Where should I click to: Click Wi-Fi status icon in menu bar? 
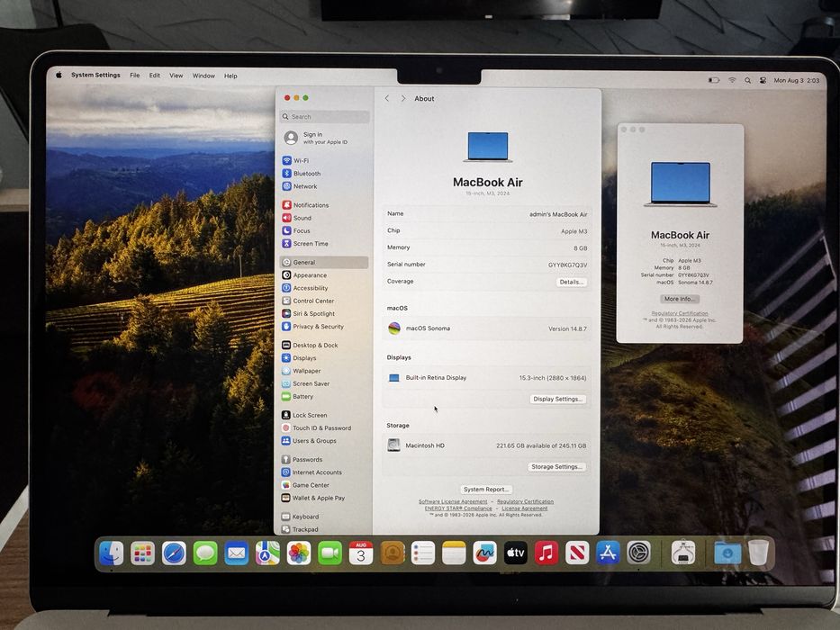coord(732,80)
